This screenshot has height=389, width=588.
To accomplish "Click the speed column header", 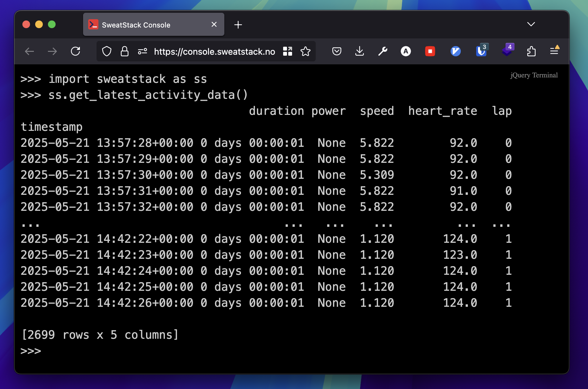I will click(x=377, y=111).
